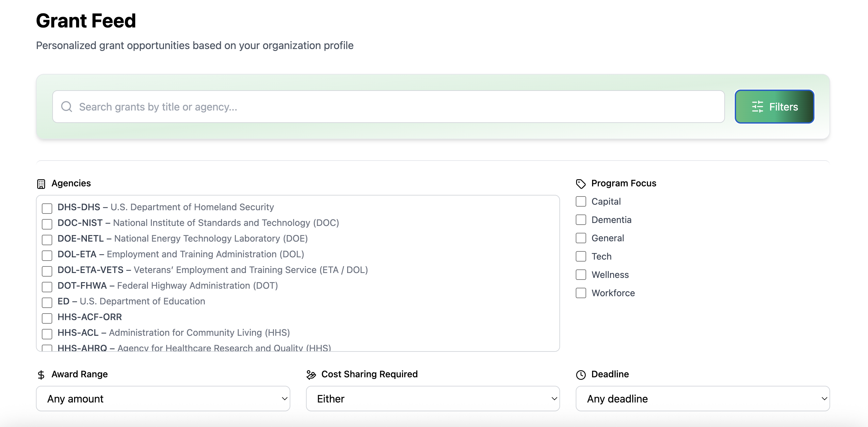Click the clock icon beside Deadline
Image resolution: width=868 pixels, height=427 pixels.
581,375
